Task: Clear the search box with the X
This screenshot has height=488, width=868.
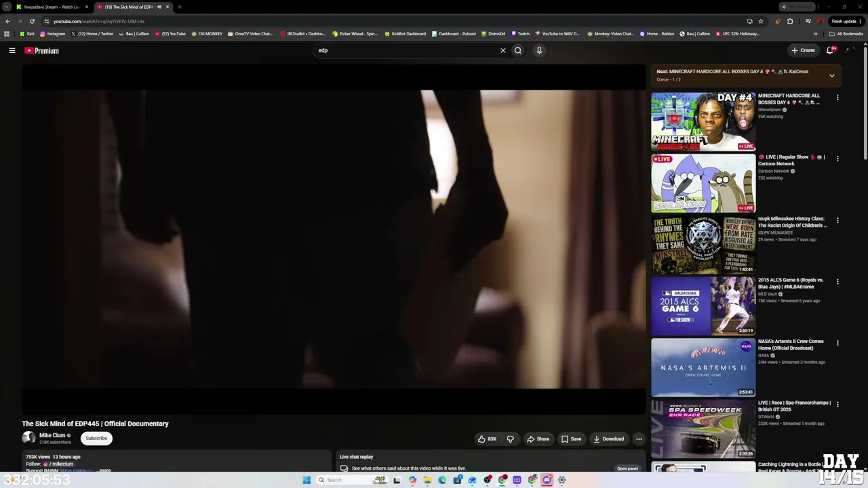Action: 503,50
